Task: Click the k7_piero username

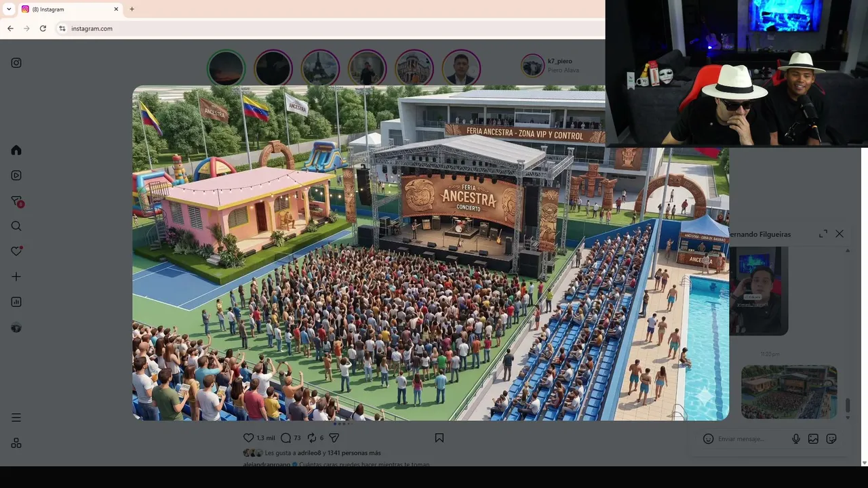Action: pyautogui.click(x=560, y=61)
